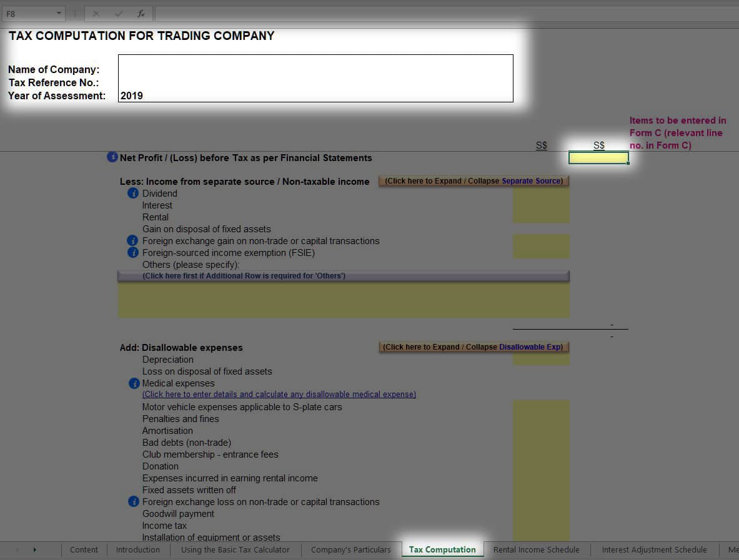Open info icon beside Net Profit / (Loss) row
The width and height of the screenshot is (739, 560).
click(x=112, y=157)
